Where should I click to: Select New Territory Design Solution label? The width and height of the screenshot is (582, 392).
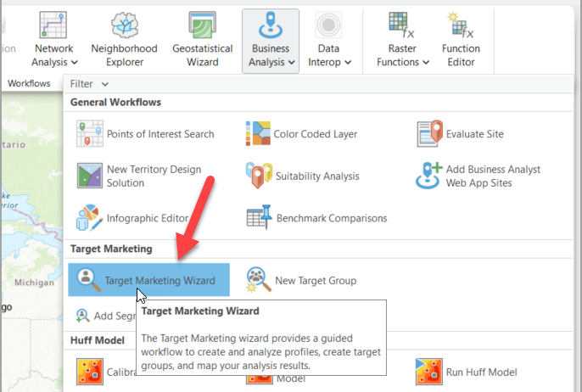coord(154,176)
